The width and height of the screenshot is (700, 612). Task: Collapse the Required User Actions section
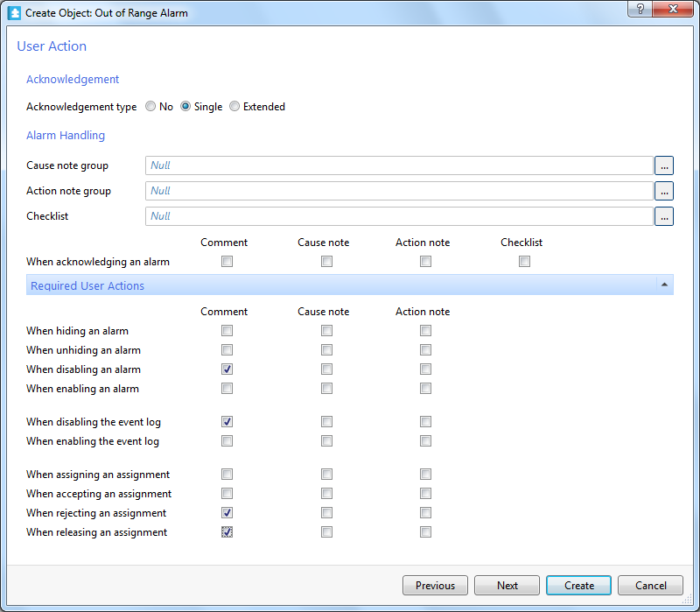coord(664,285)
